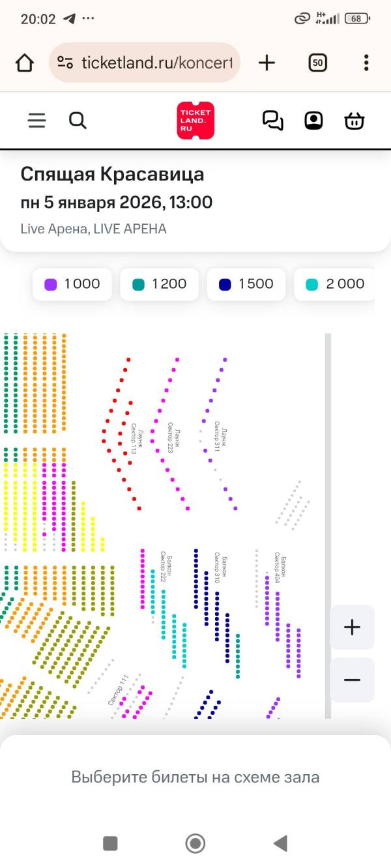Zoom in on the seating map
Image resolution: width=391 pixels, height=868 pixels.
click(x=352, y=627)
